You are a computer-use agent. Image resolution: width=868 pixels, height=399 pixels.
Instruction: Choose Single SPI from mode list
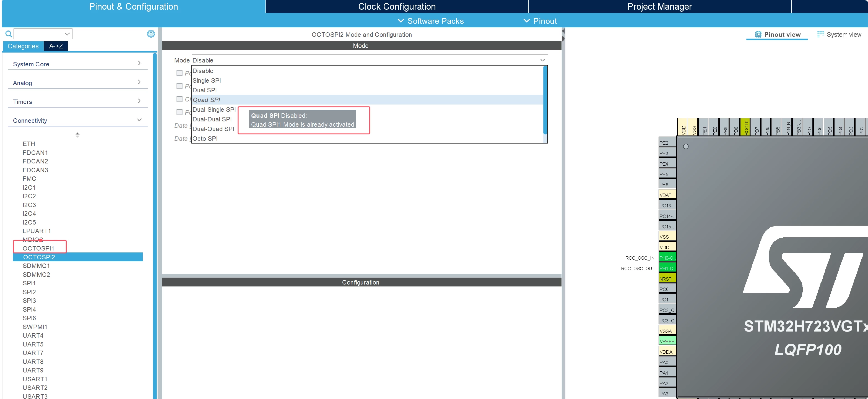(367, 80)
